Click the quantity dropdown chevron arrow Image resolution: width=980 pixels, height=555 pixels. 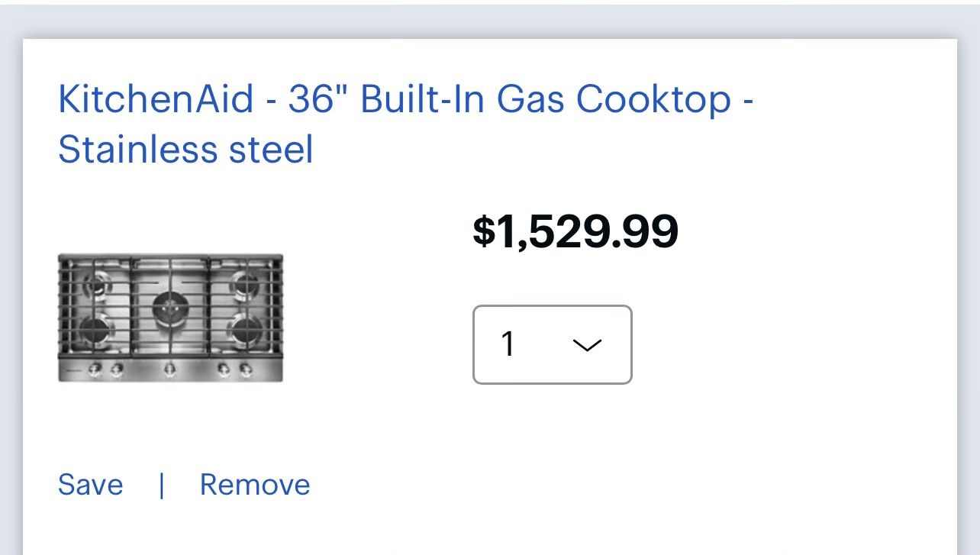pyautogui.click(x=587, y=345)
